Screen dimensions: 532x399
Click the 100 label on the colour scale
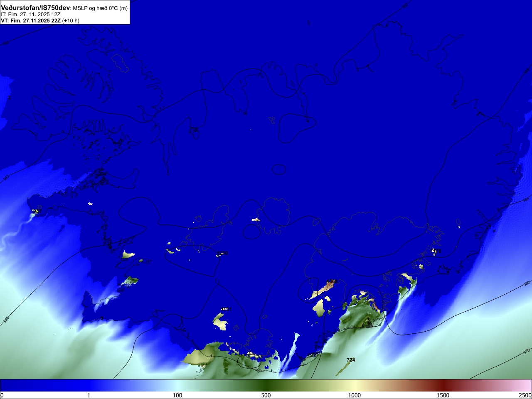(177, 395)
